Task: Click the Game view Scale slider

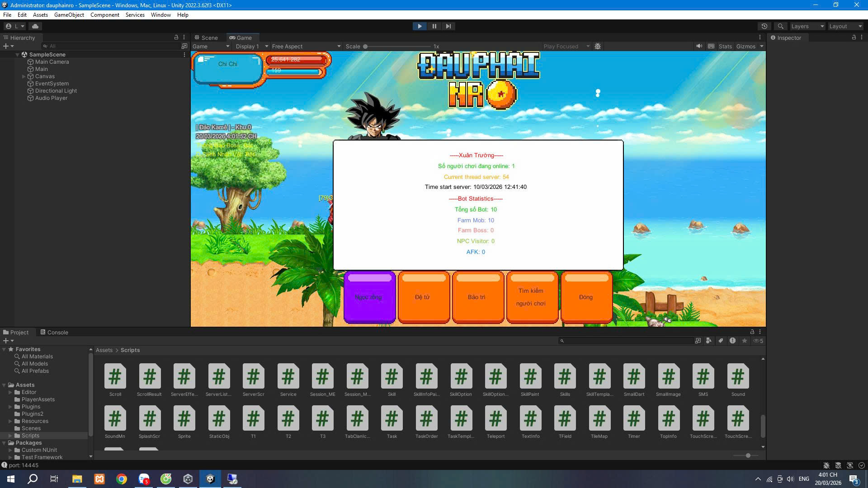Action: coord(397,46)
